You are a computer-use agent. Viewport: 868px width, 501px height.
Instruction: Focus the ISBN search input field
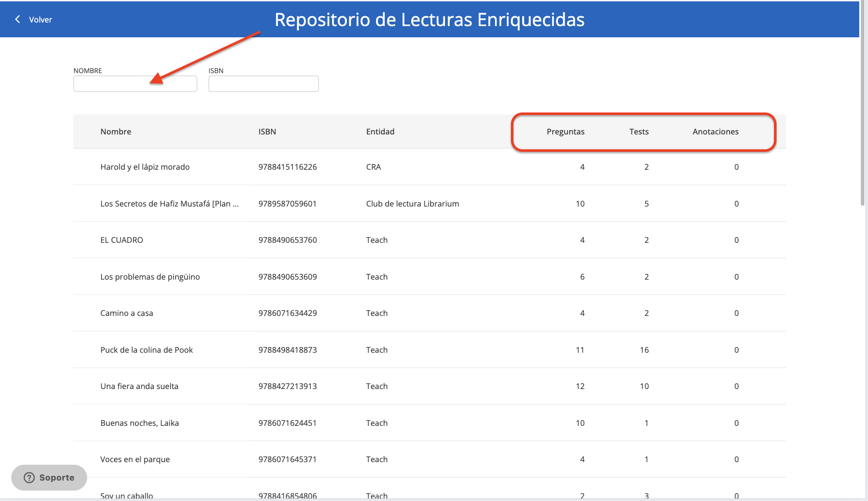click(264, 84)
